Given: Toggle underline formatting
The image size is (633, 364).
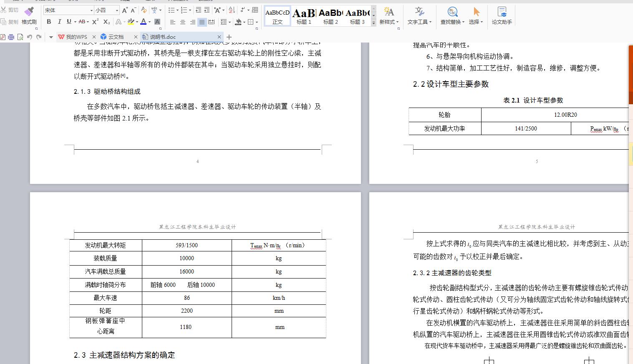Looking at the screenshot, I should point(69,22).
